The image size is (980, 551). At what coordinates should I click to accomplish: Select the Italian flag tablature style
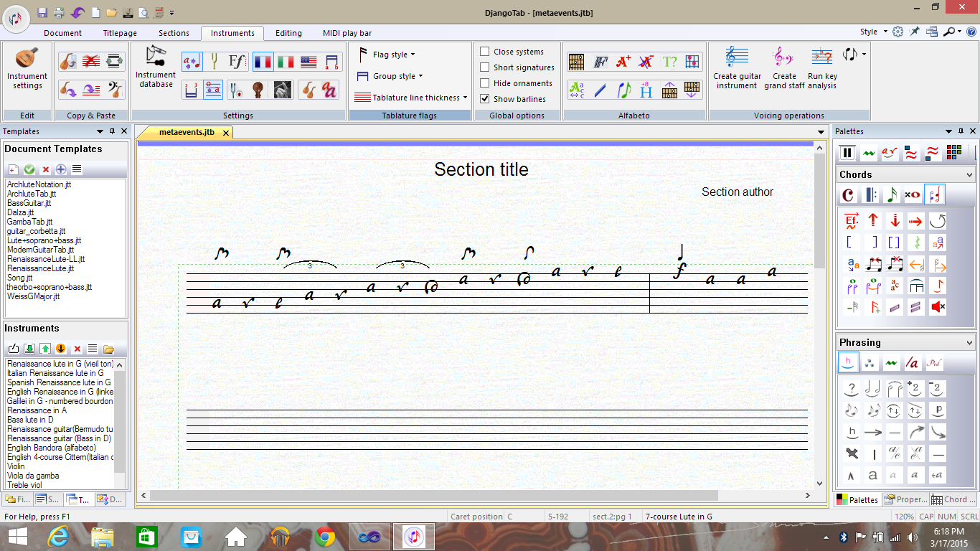click(286, 62)
